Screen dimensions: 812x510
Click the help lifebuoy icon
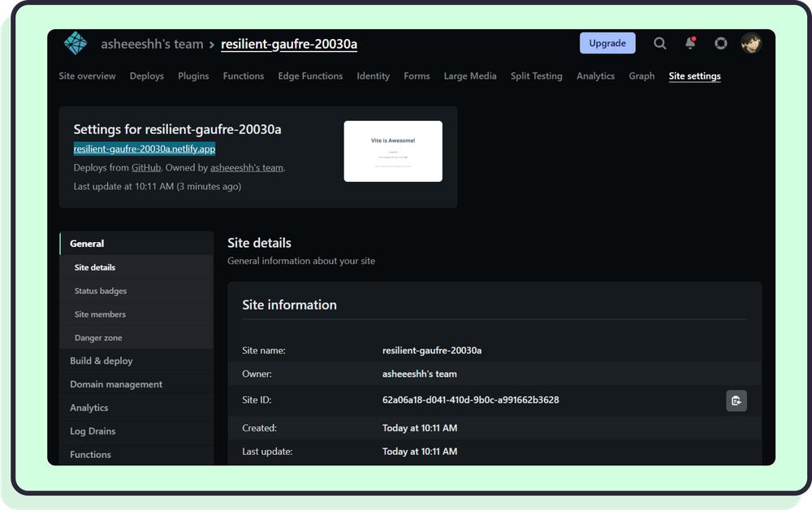coord(720,44)
